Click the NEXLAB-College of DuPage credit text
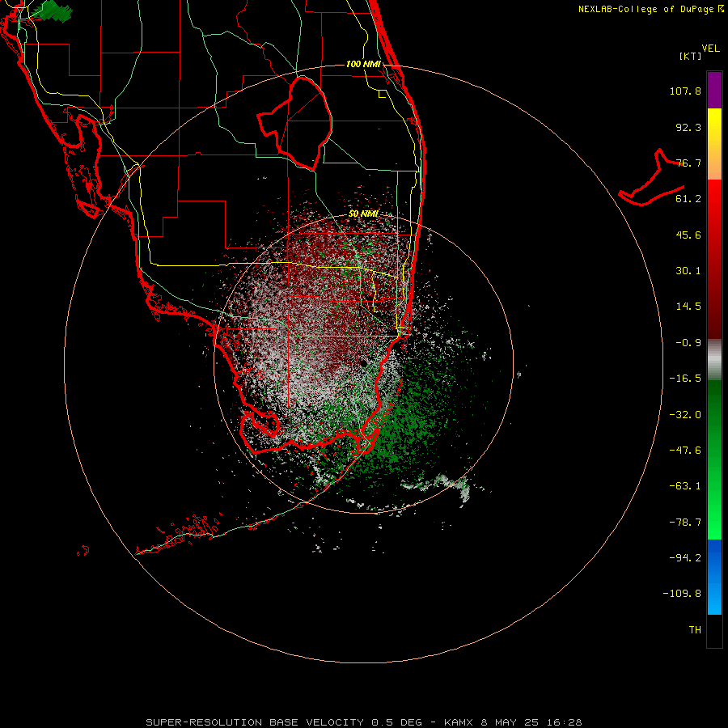This screenshot has height=728, width=728. tap(650, 9)
